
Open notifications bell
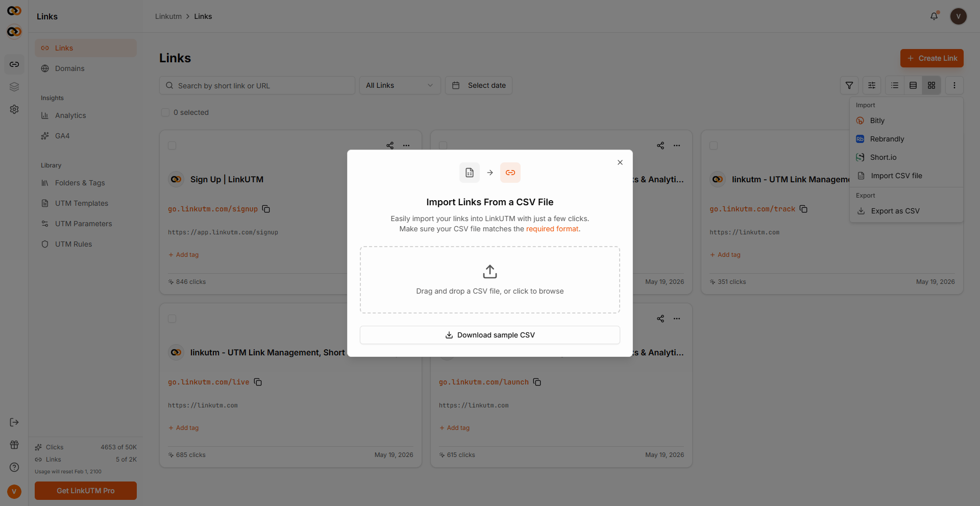(x=934, y=16)
